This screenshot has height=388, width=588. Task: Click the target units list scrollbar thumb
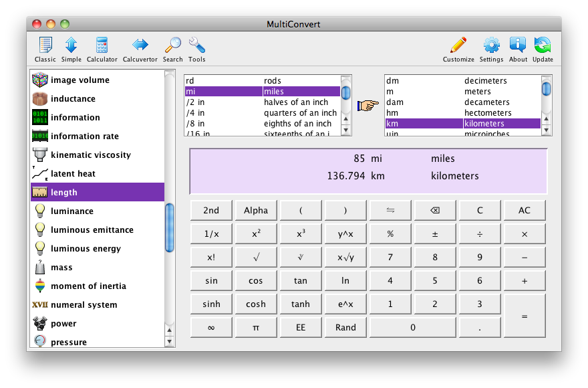(547, 89)
